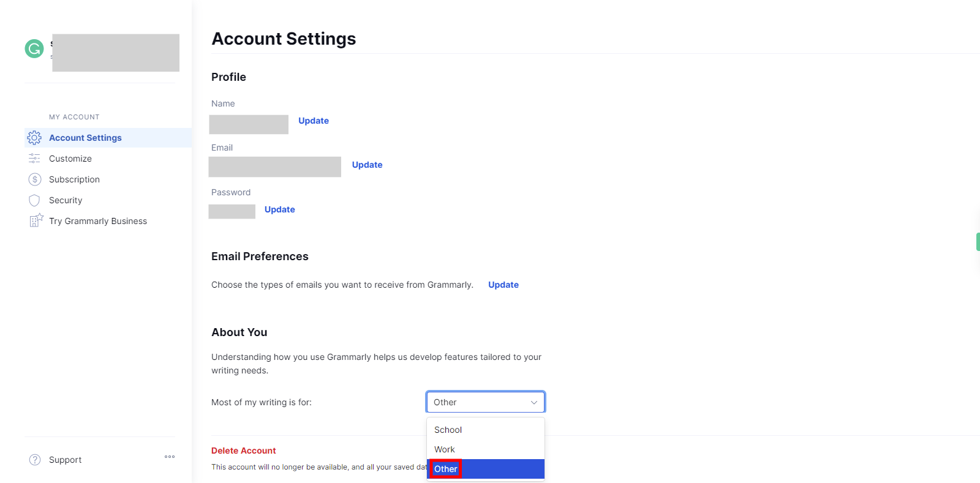Click the green Grammarly widget tab at right edge
Viewport: 980px width, 483px height.
click(x=978, y=242)
